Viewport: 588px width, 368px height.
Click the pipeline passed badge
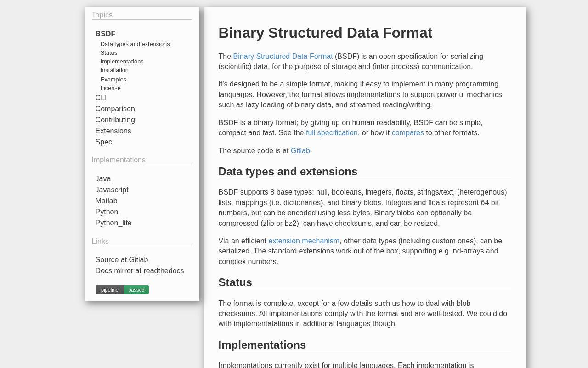pos(122,290)
